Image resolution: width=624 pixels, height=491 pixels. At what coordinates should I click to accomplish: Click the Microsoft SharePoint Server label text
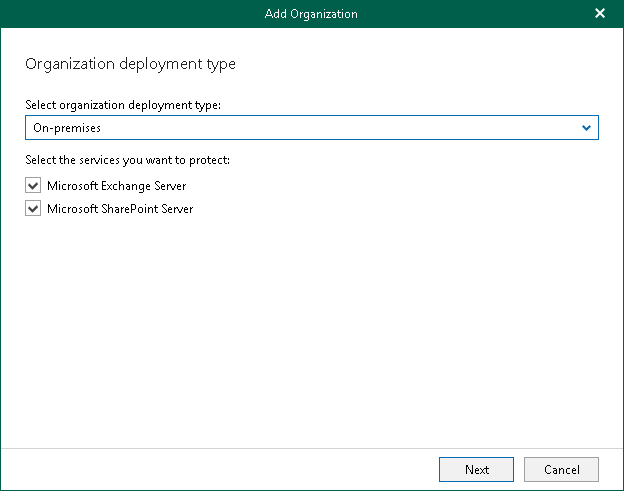coord(120,209)
